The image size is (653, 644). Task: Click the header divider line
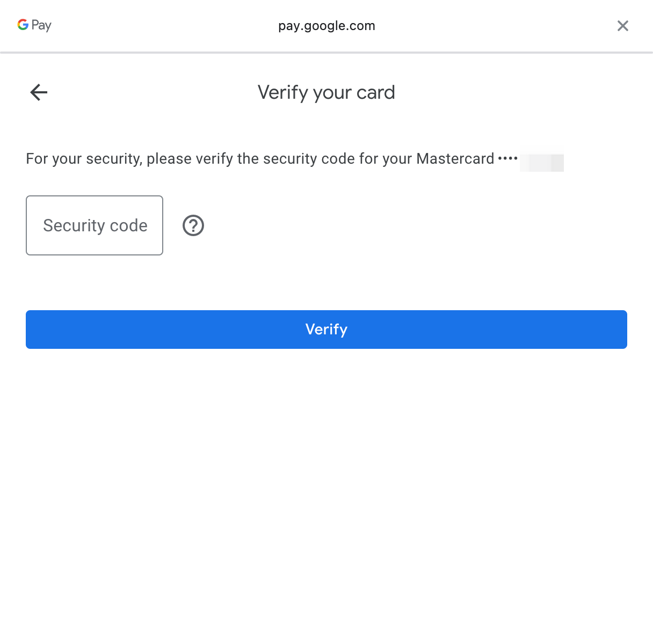tap(327, 53)
